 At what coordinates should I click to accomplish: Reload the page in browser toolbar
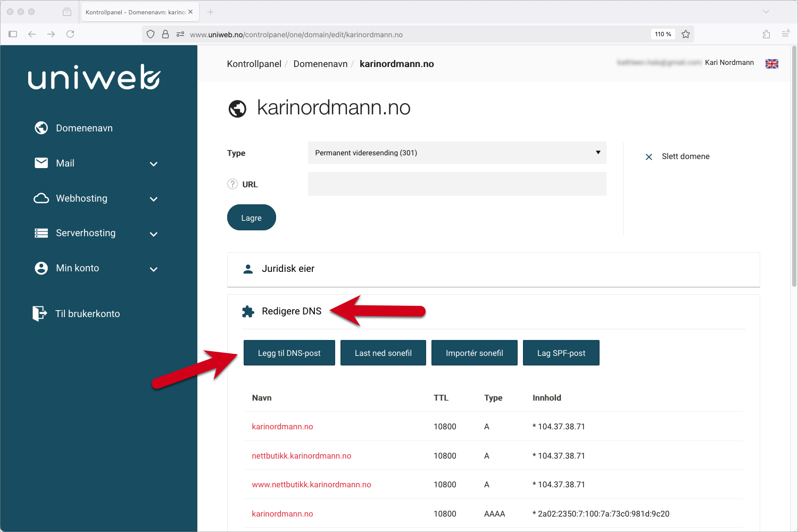tap(70, 34)
